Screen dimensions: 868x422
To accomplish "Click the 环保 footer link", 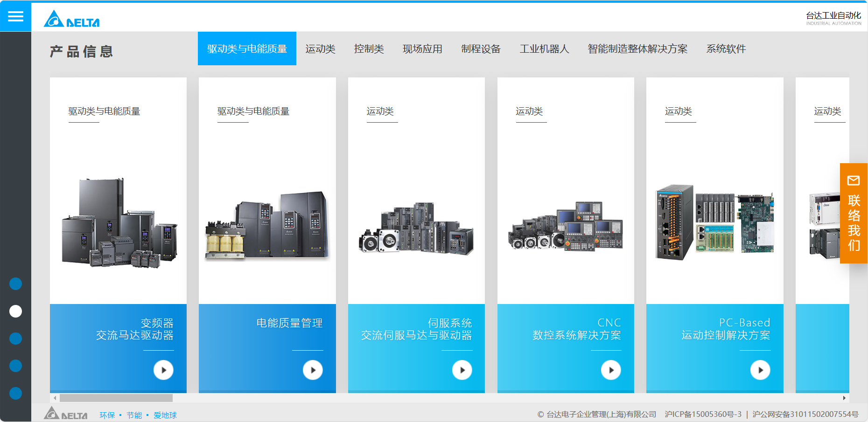I will coord(107,415).
